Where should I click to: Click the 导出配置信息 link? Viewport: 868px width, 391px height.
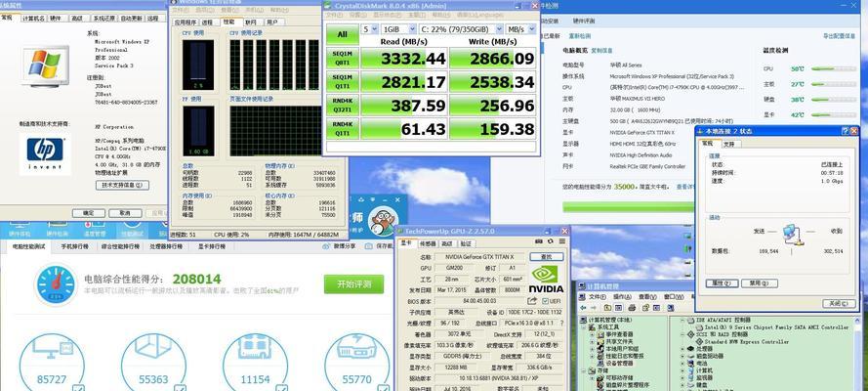point(839,35)
